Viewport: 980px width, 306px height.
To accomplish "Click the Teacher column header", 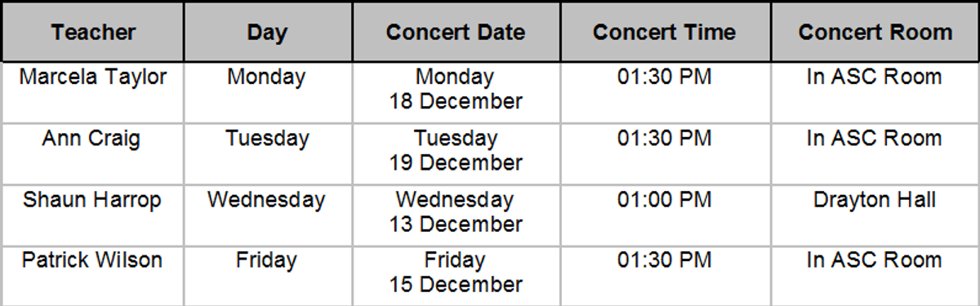I will point(92,32).
